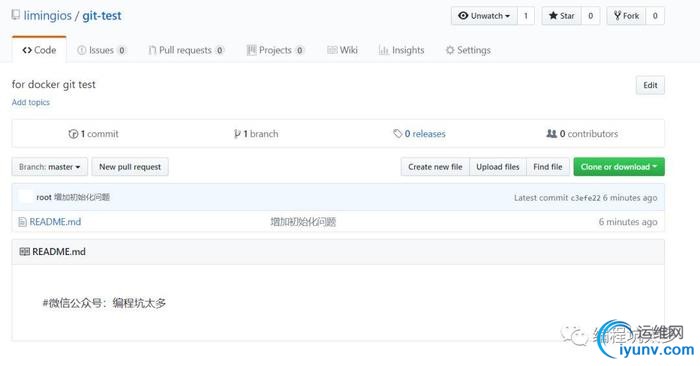The height and width of the screenshot is (366, 700).
Task: Click the star icon on Star button
Action: pyautogui.click(x=553, y=16)
